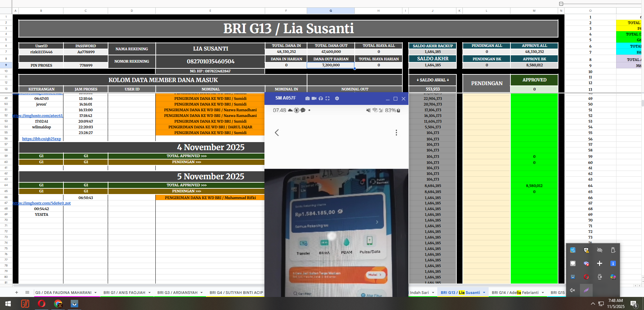Toggle balance visibility eye next to Rp1.584.185,00

(340, 211)
